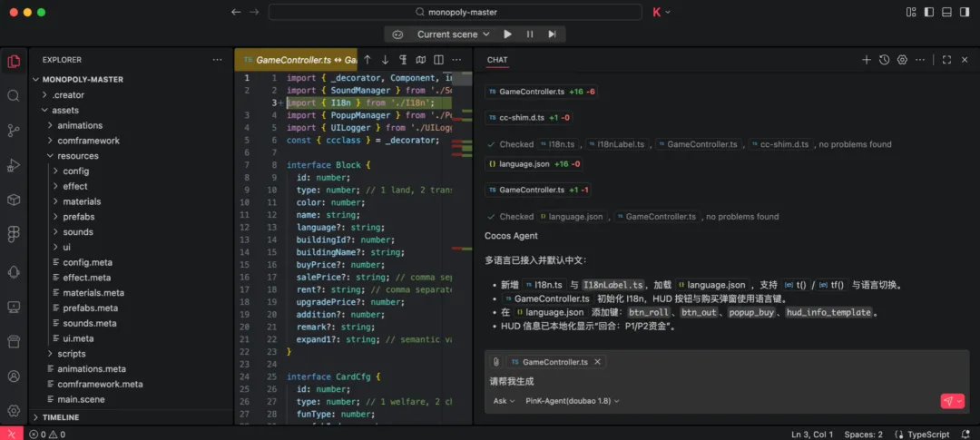
Task: Send the chat message
Action: click(x=947, y=401)
